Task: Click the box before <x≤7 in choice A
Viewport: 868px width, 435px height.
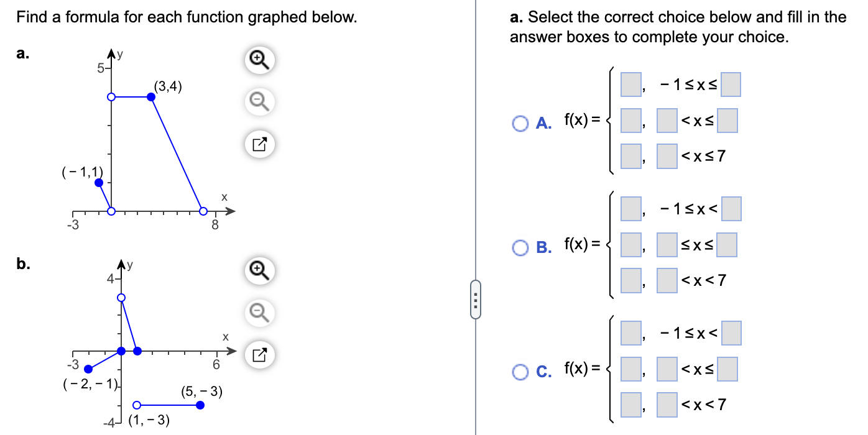Action: pos(666,156)
